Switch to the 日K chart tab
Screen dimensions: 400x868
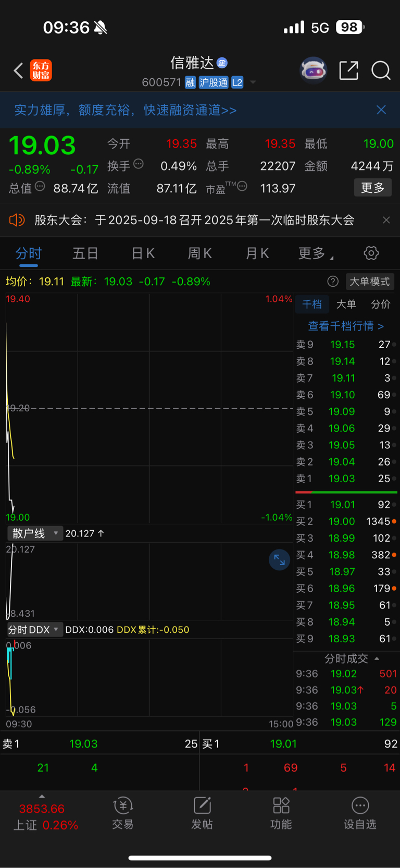click(x=143, y=253)
